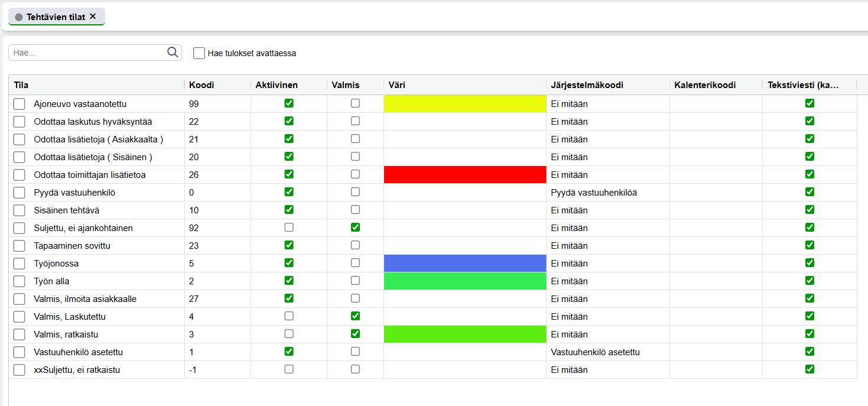Viewport: 868px width, 406px height.
Task: Click 'Ei mitään' in Työjonossa row
Action: 569,264
